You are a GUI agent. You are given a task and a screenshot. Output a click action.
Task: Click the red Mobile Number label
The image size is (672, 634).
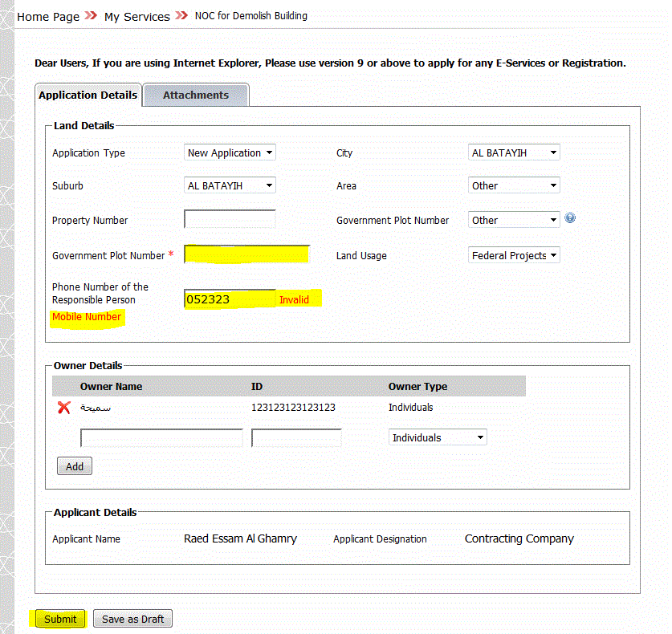point(87,316)
